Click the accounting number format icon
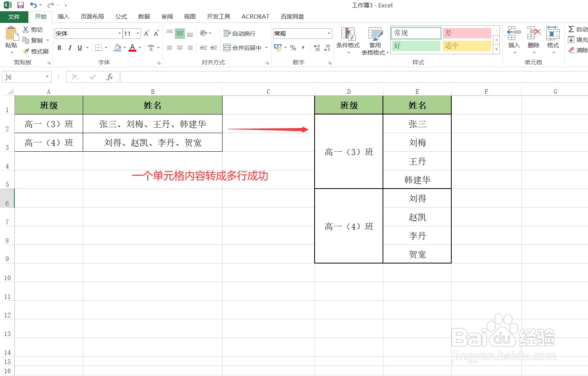The height and width of the screenshot is (376, 588). click(278, 48)
